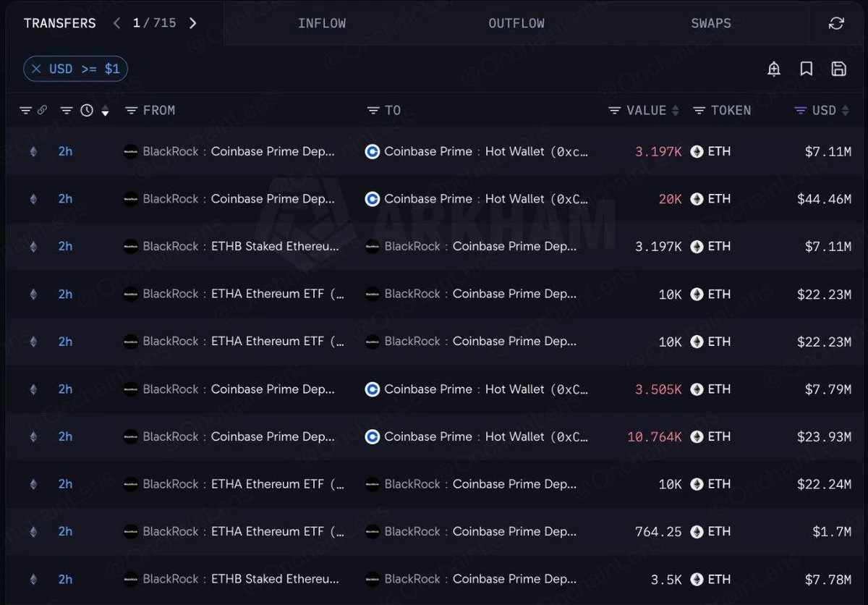Click the 764.25 value cell
Viewport: 868px width, 605px height.
click(x=658, y=532)
